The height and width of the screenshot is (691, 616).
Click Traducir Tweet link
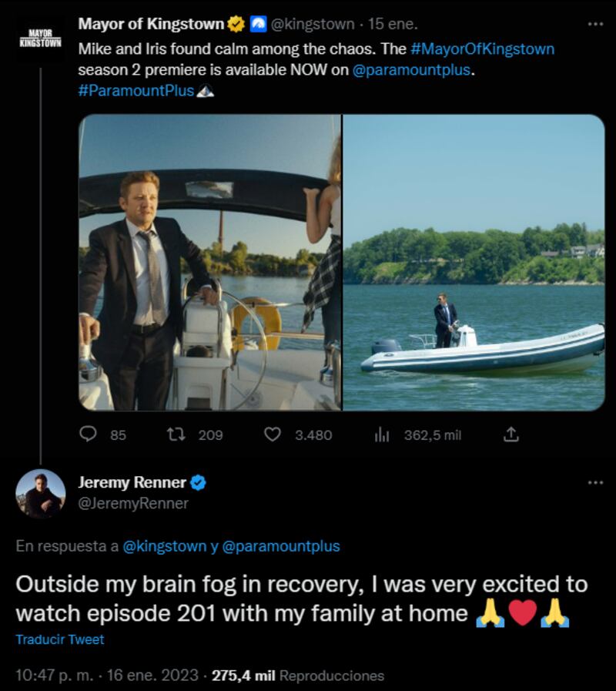point(59,639)
